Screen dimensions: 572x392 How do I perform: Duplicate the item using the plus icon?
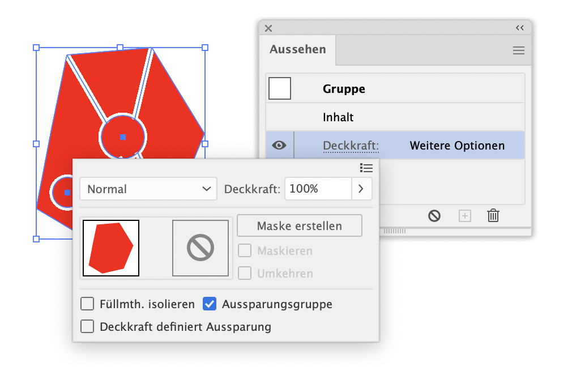click(x=464, y=216)
